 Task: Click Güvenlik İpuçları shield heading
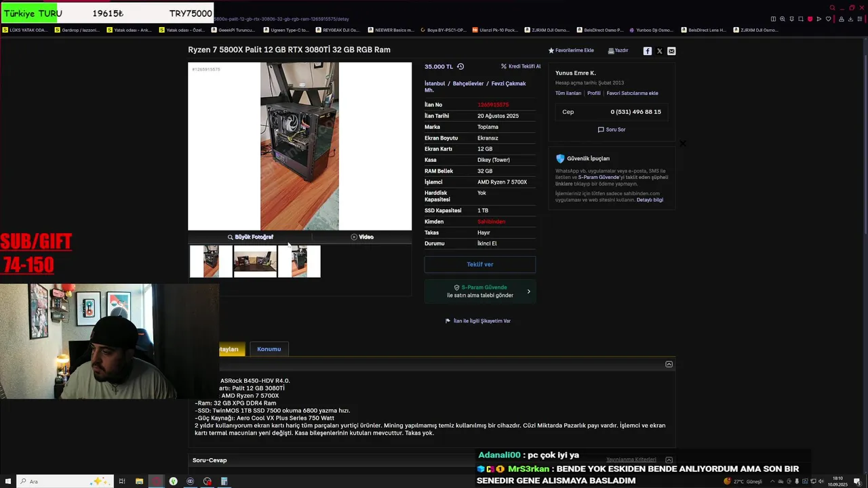583,159
